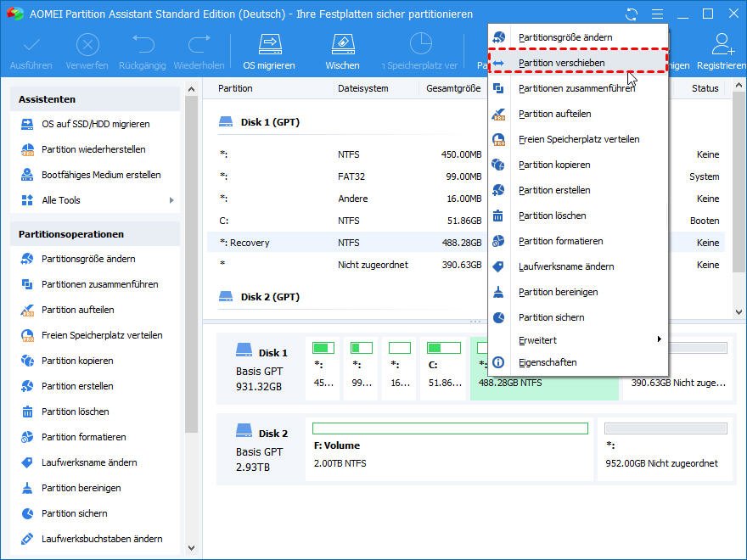Select Laufwerksname ändern in context menu
747x560 pixels.
click(578, 266)
